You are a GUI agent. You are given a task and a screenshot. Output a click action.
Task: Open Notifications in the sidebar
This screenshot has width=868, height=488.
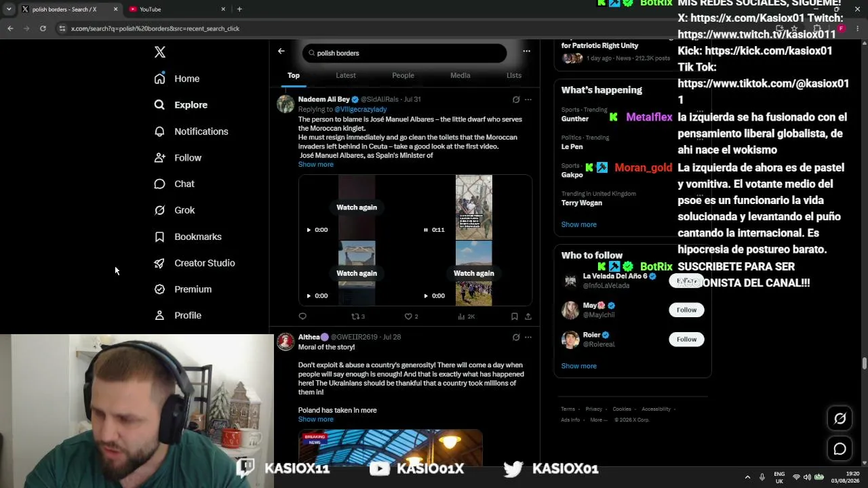tap(191, 131)
